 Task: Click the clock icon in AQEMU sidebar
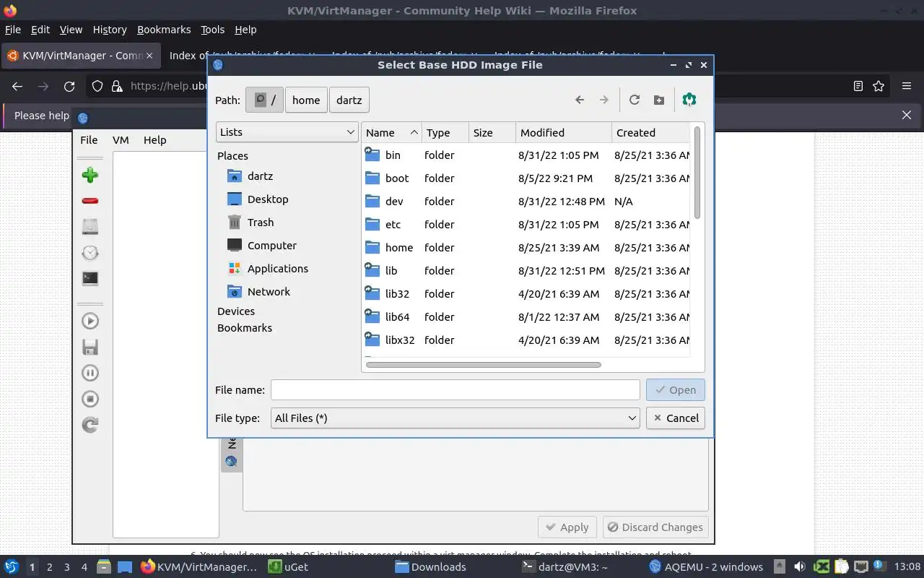(x=90, y=252)
